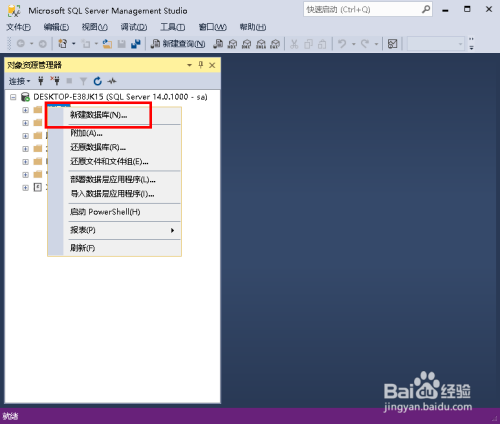Image resolution: width=500 pixels, height=424 pixels.
Task: Click the Save All icon
Action: tap(136, 44)
